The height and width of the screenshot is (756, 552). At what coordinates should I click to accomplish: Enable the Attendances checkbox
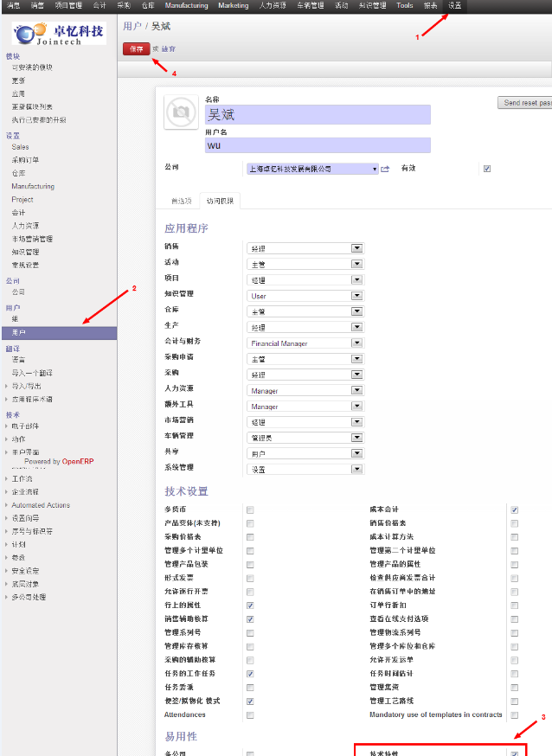250,715
